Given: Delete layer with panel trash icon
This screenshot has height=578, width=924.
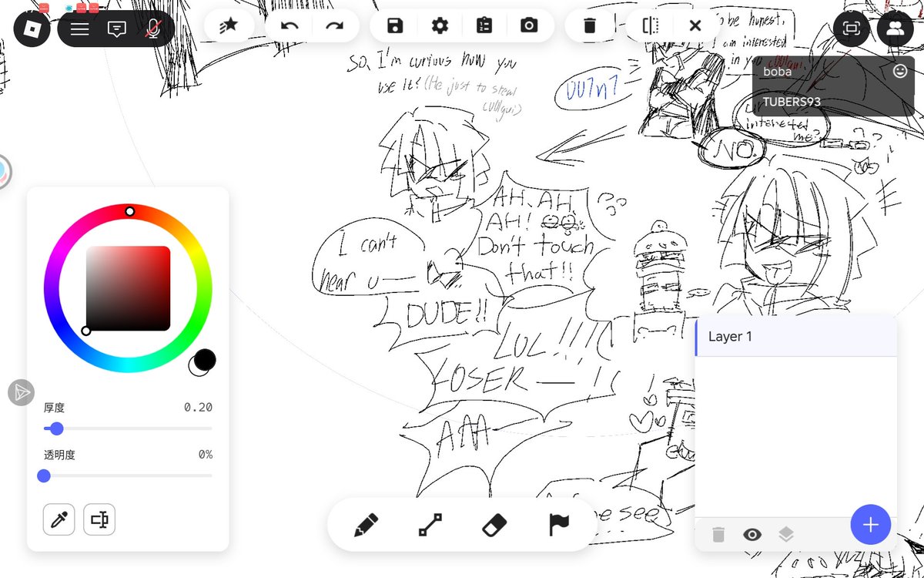Looking at the screenshot, I should pos(718,534).
